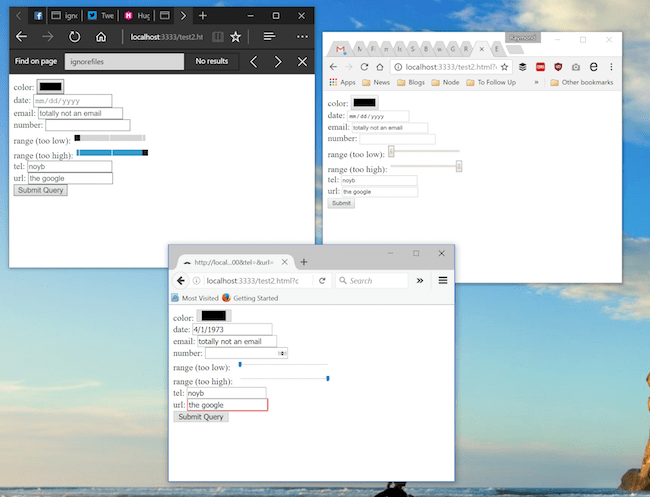
Task: Click the Edge address bar localhost URL
Action: coord(167,37)
